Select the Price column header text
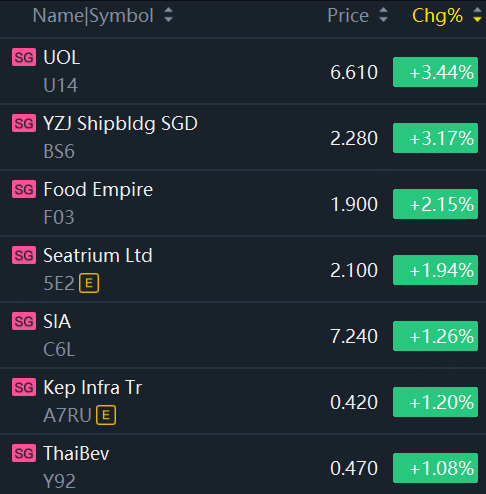The image size is (486, 494). click(348, 16)
